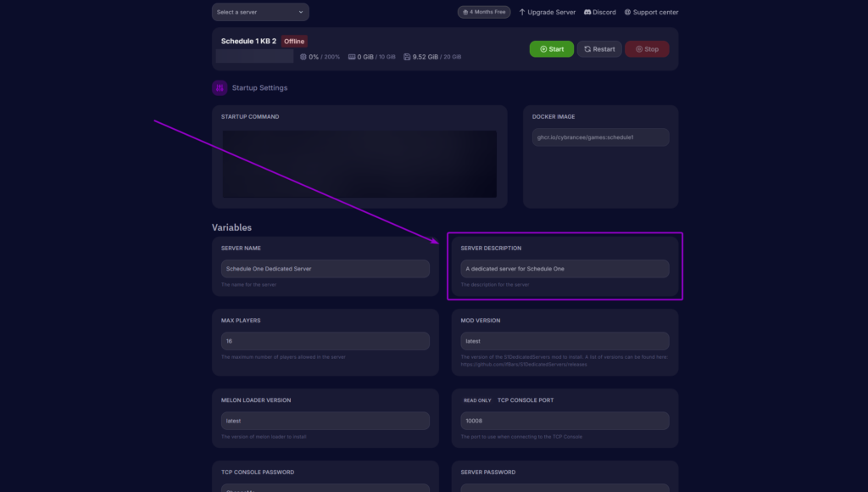Open the Discord link
The width and height of the screenshot is (868, 492).
point(599,12)
